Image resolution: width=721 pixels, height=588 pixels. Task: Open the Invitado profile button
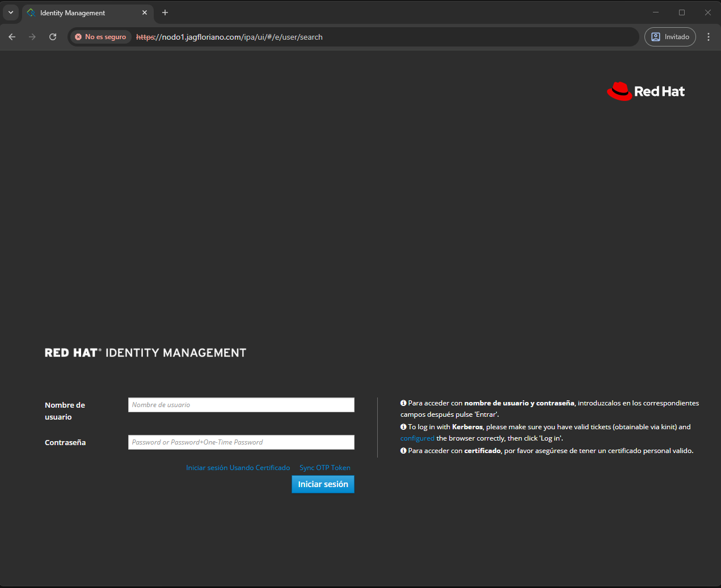670,37
